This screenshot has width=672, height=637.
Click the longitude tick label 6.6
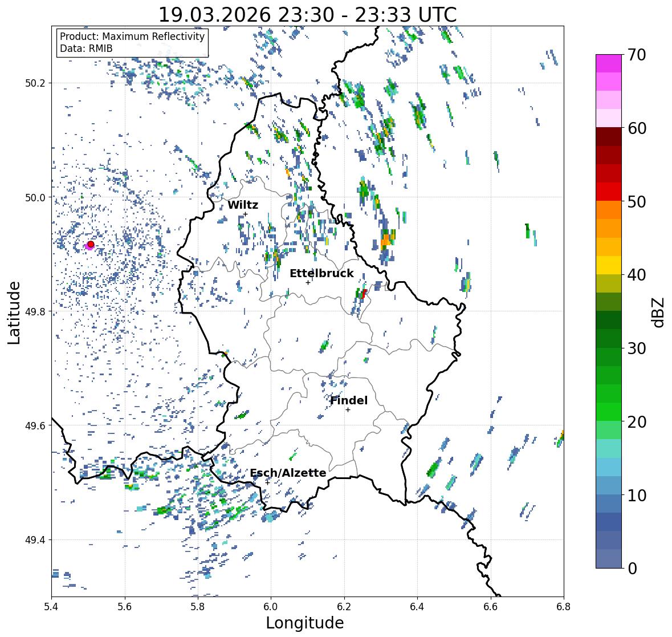click(x=491, y=607)
